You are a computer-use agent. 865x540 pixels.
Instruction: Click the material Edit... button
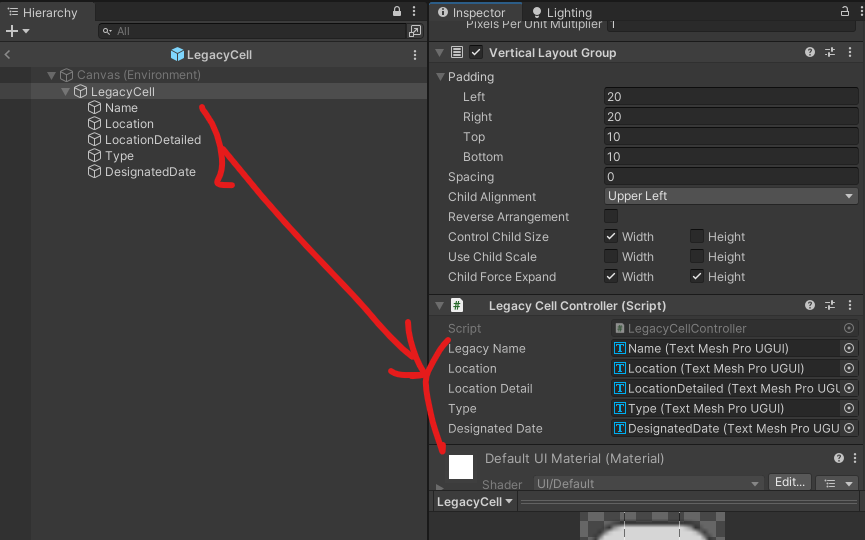[790, 482]
